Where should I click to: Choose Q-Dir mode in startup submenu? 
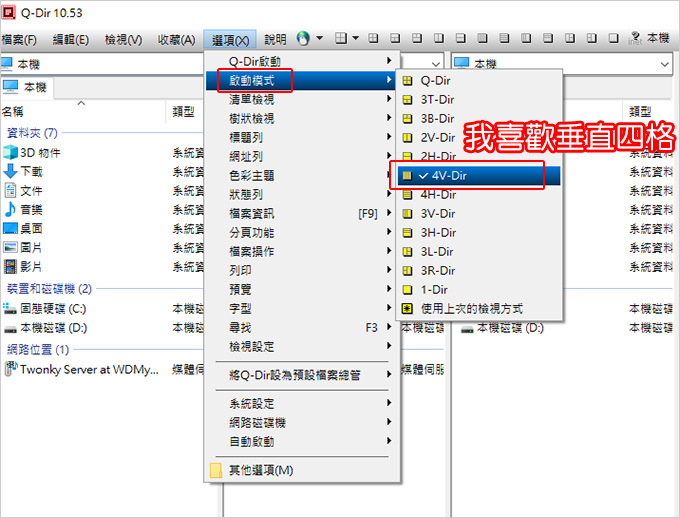[x=479, y=81]
